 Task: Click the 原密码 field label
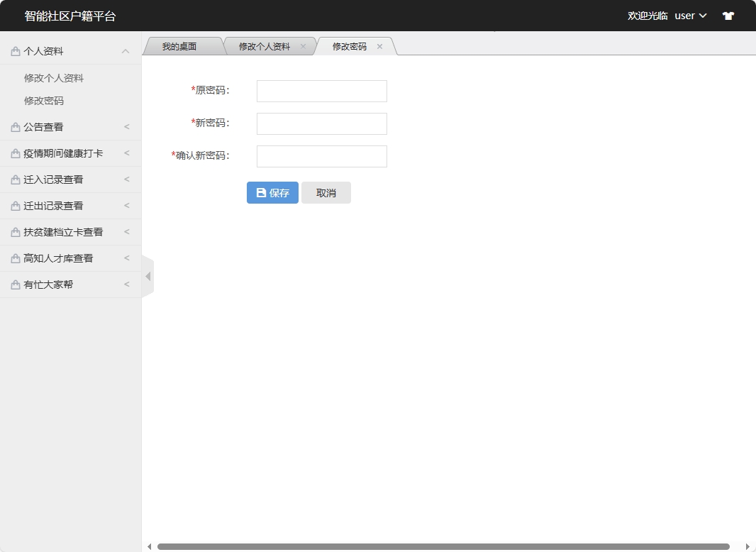[210, 90]
